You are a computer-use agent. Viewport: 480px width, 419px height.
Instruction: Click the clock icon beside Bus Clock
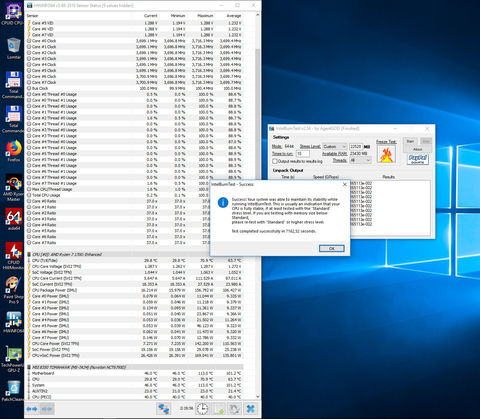click(x=29, y=88)
